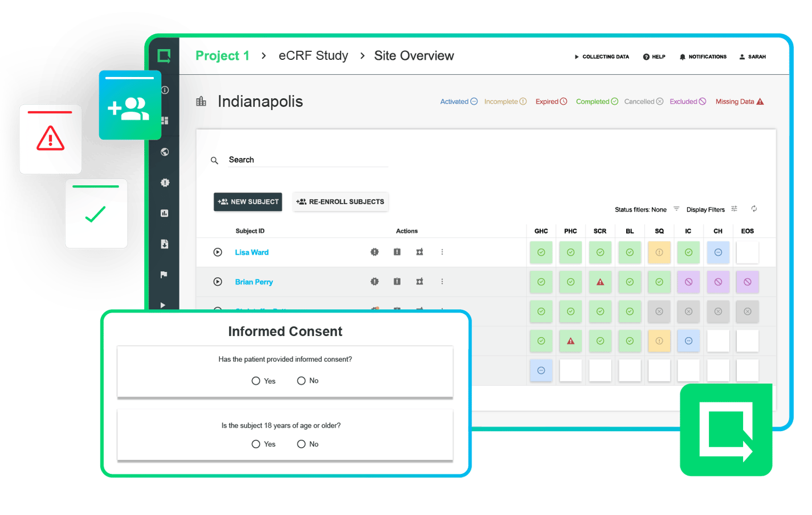Screen dimensions: 812x515
Task: Click the refresh icon beside Display Filters
Action: (754, 209)
